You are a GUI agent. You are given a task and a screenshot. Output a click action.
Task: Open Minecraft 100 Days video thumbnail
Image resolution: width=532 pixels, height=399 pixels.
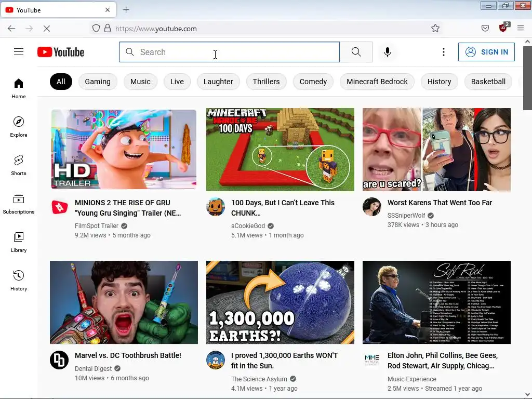[x=280, y=150]
